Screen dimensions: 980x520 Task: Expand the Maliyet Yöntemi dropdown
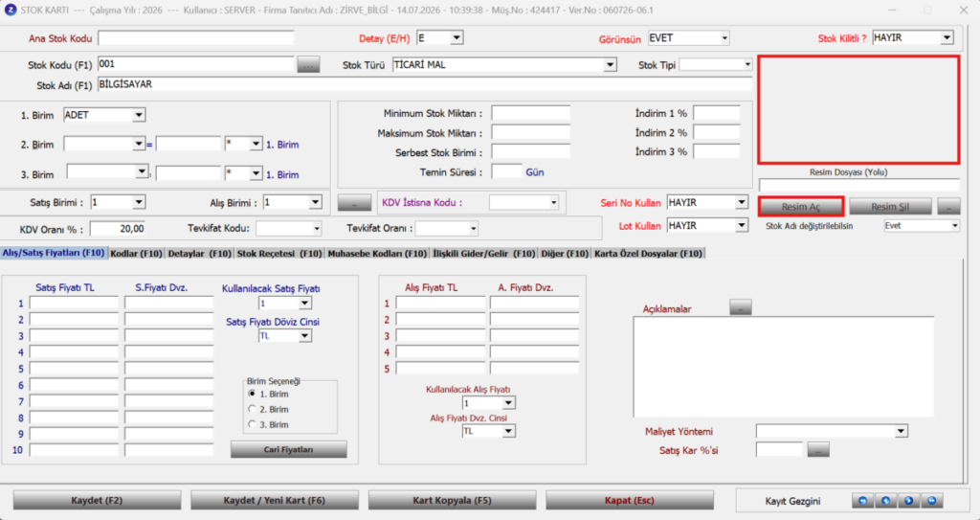pos(901,431)
